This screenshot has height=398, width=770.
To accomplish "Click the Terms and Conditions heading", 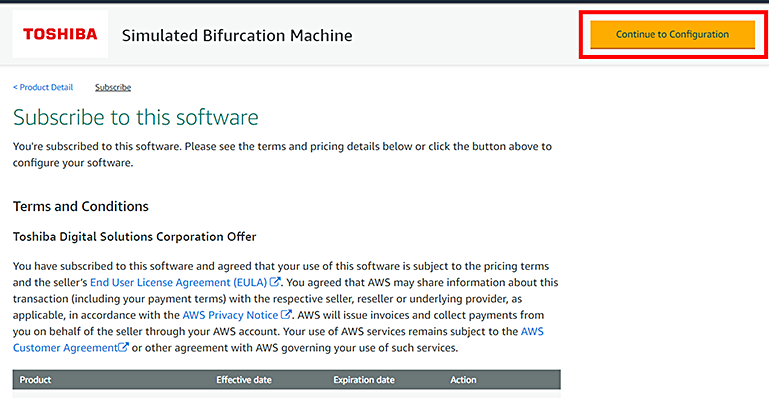I will pos(81,206).
